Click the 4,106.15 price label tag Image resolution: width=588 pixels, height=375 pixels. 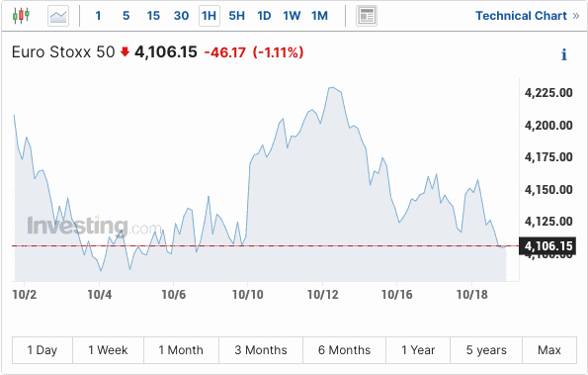pos(547,246)
